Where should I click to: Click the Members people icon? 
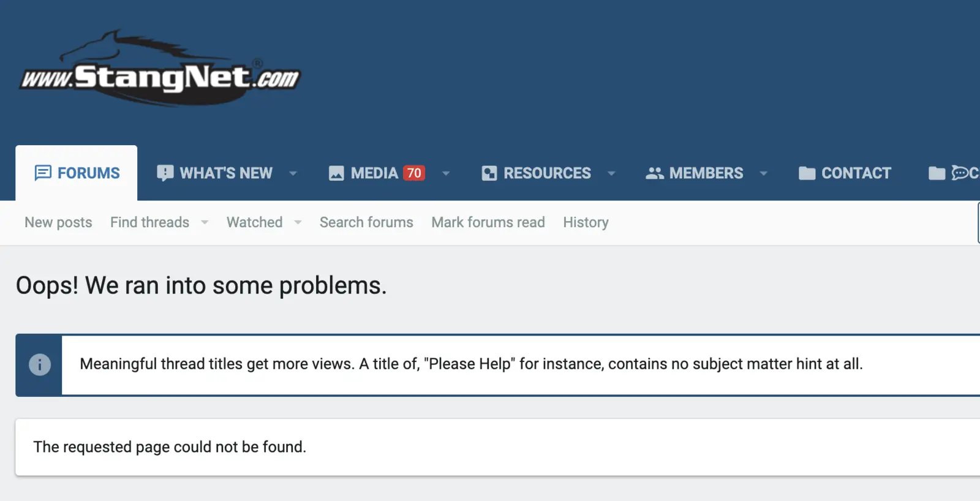[x=655, y=173]
